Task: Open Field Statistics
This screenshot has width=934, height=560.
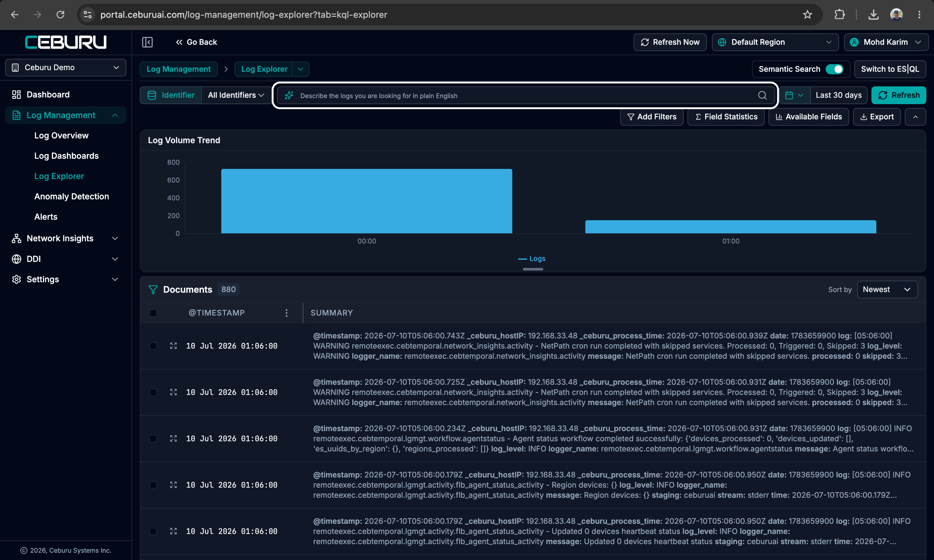Action: 726,117
